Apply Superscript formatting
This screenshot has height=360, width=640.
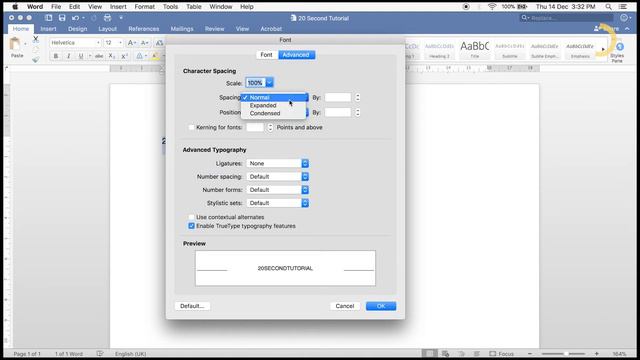click(x=124, y=56)
